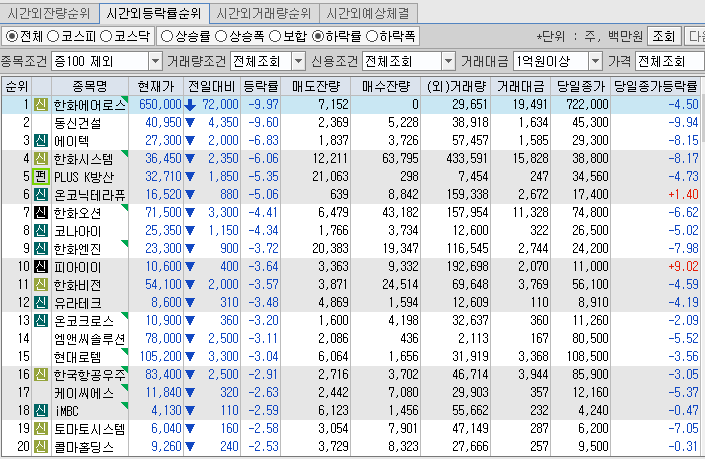705x459 pixels.
Task: Select the 상승률 radio button
Action: [167, 36]
